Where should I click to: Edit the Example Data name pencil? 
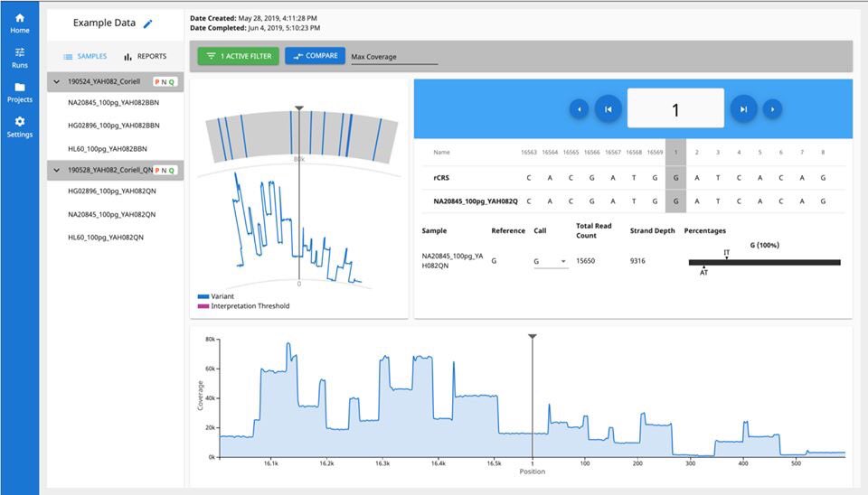[x=147, y=23]
